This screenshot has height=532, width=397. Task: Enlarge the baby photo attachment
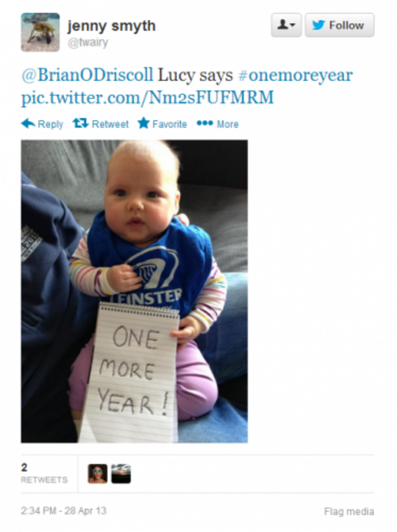coord(134,291)
